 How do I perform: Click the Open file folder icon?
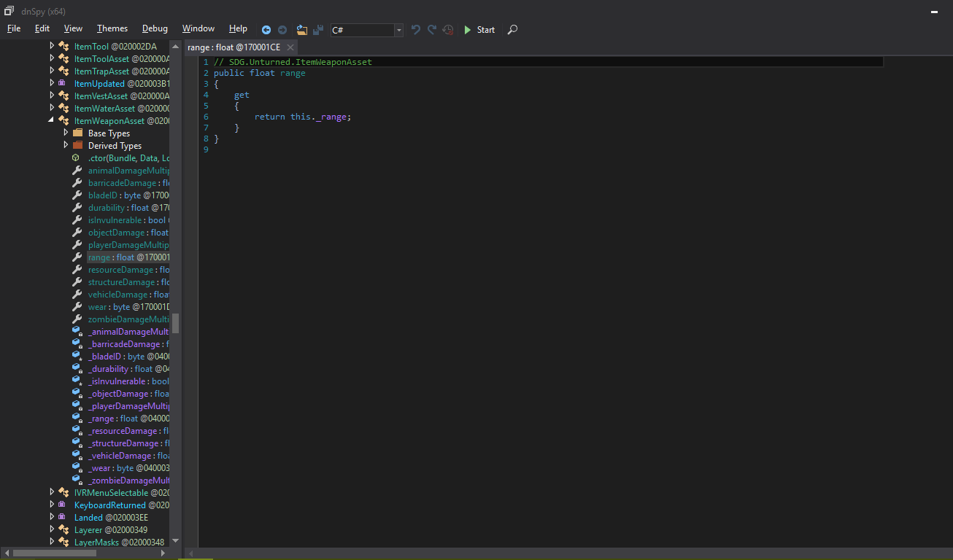302,30
